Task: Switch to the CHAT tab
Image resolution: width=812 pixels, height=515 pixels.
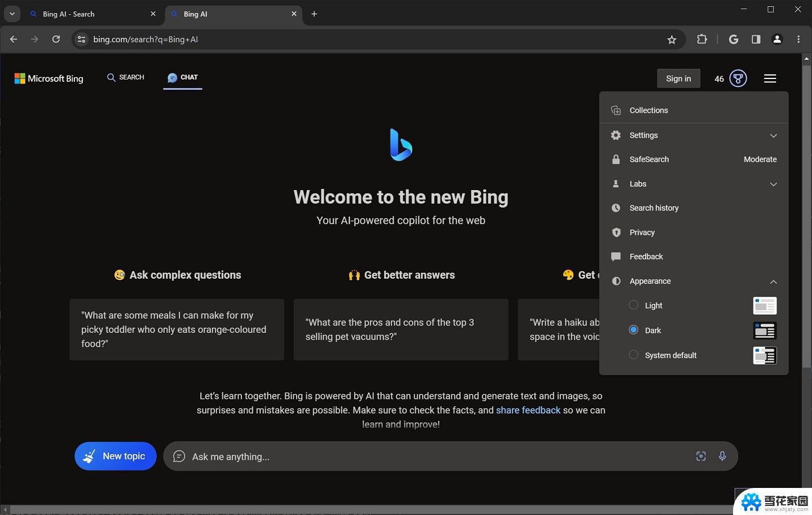Action: (x=183, y=77)
